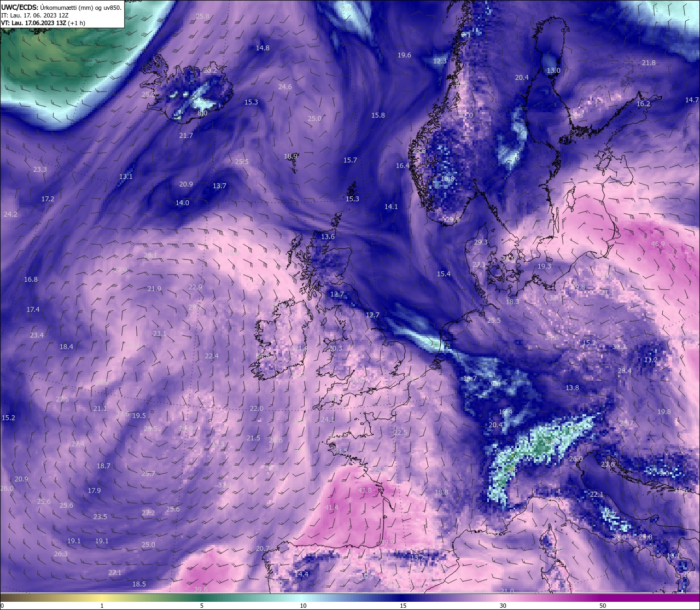
Task: Select the map value '15.7'
Action: pos(350,160)
